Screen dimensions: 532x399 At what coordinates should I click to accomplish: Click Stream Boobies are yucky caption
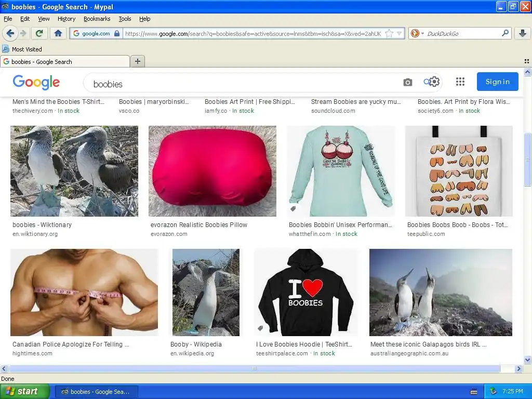[356, 101]
